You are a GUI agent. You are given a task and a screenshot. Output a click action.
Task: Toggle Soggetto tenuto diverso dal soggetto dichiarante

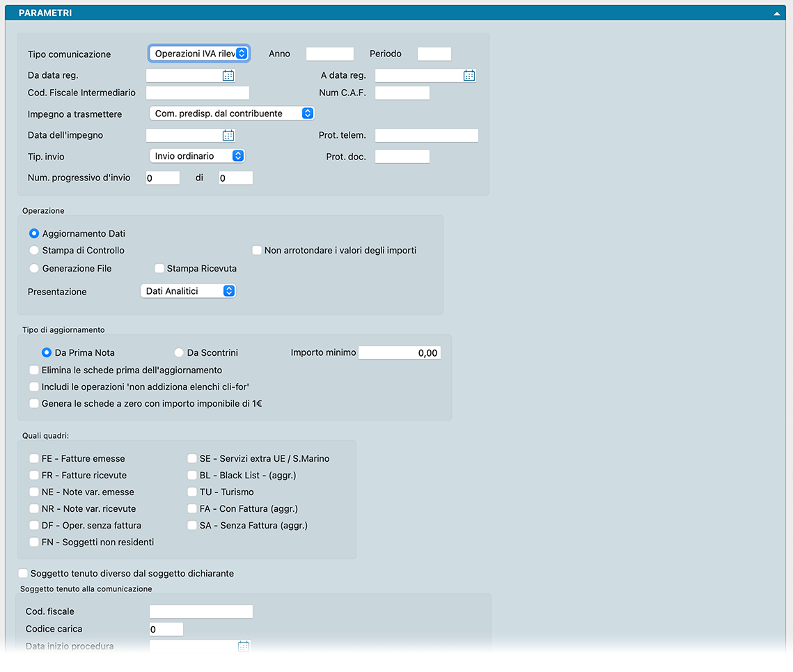point(24,574)
